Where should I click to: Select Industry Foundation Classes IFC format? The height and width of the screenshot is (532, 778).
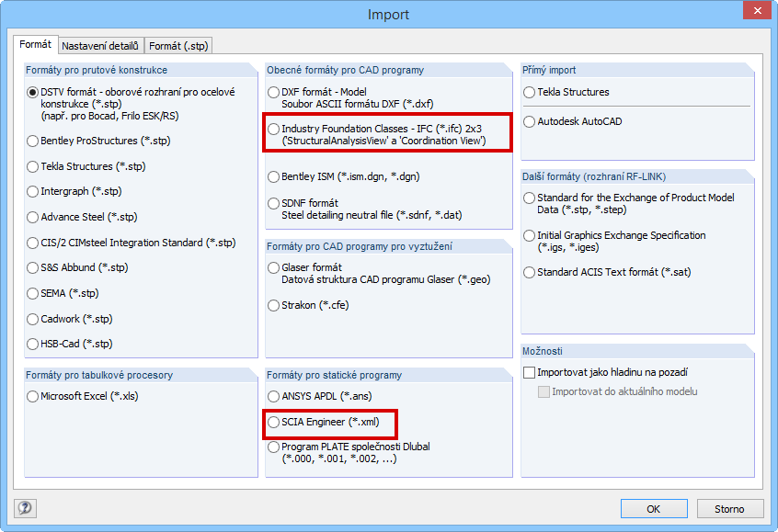tap(274, 130)
